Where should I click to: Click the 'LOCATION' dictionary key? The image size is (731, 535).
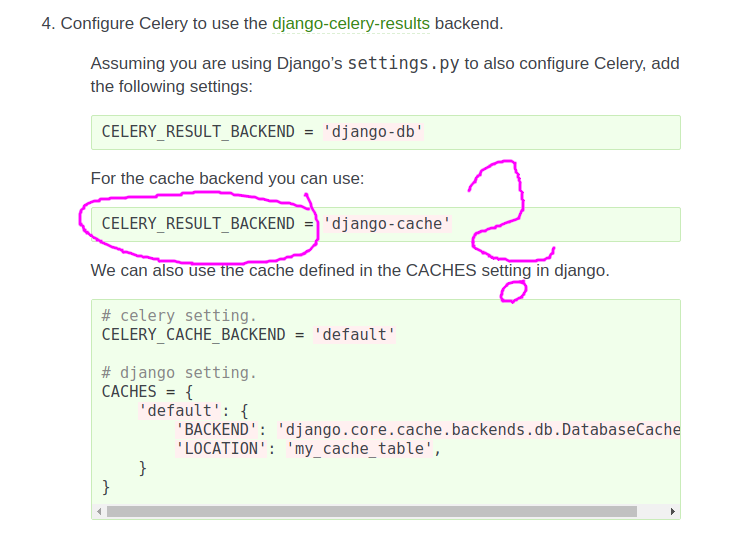pyautogui.click(x=221, y=449)
